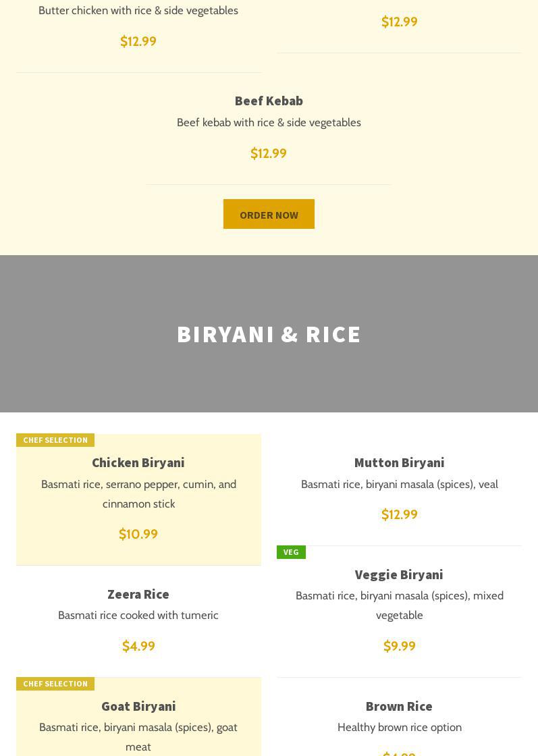
Task: Click Chicken Biryani's Chef Selection badge
Action: (x=55, y=440)
